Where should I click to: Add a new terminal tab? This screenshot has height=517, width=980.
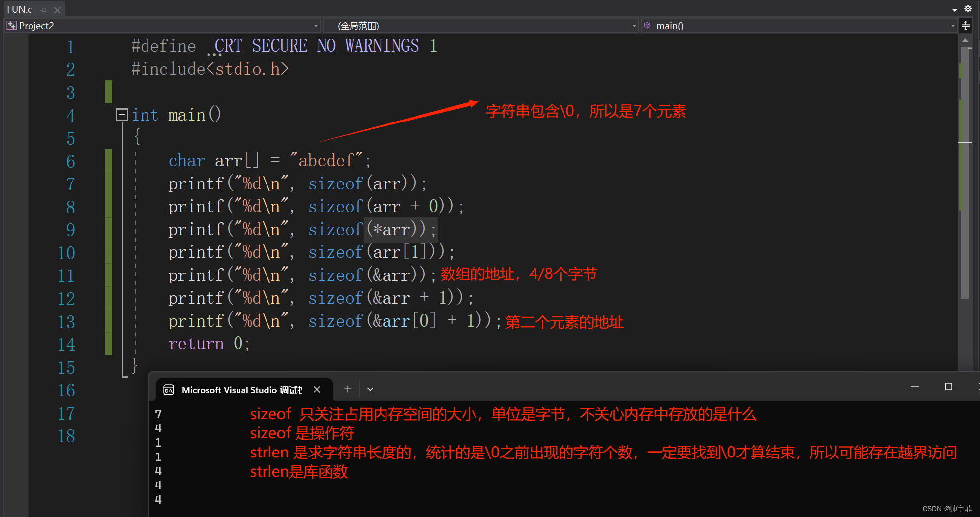click(348, 389)
